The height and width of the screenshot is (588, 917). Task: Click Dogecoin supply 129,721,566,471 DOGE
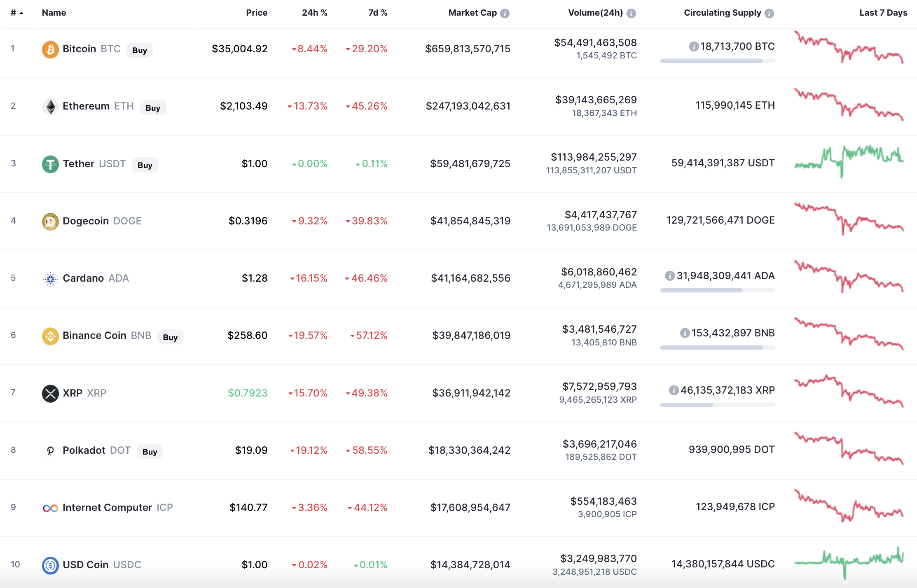click(x=720, y=220)
